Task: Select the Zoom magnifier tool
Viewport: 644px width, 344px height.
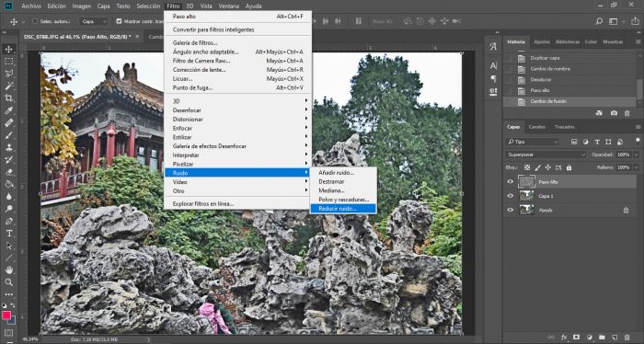Action: [8, 282]
